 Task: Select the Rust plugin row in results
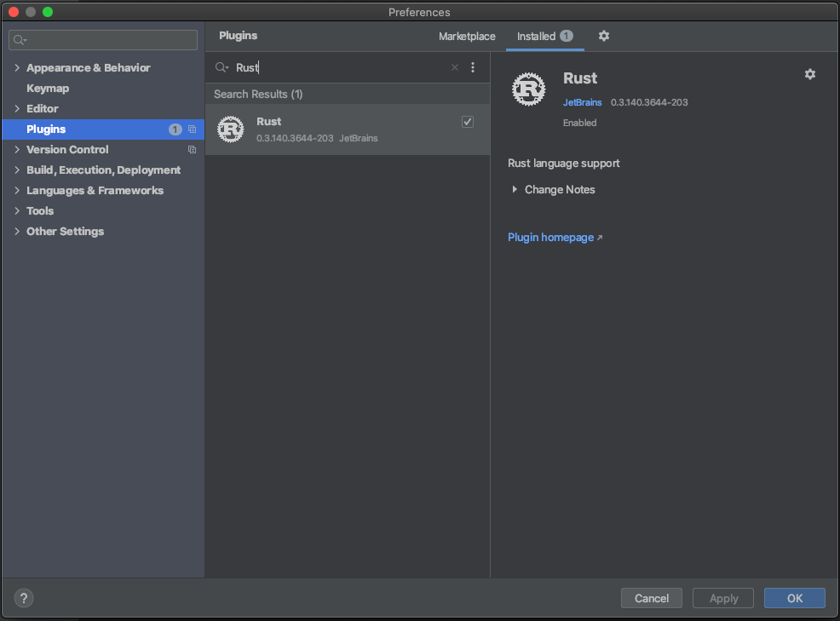(x=348, y=129)
